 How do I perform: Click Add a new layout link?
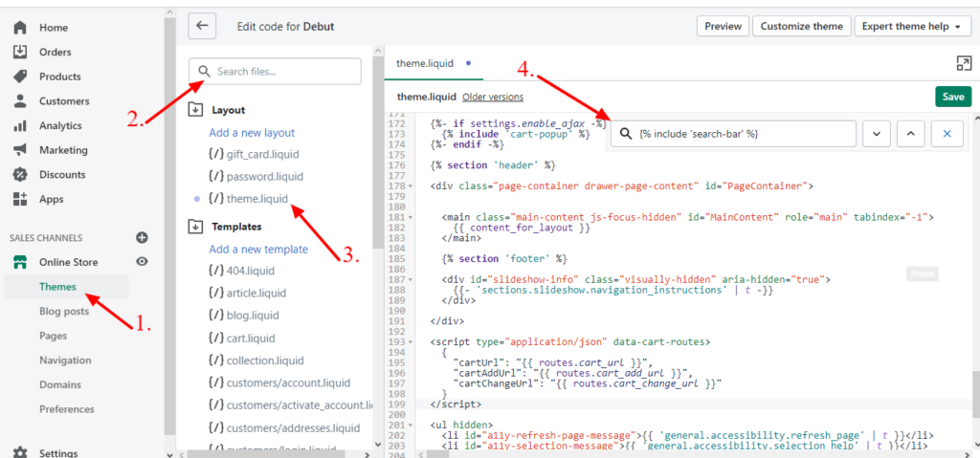point(252,133)
